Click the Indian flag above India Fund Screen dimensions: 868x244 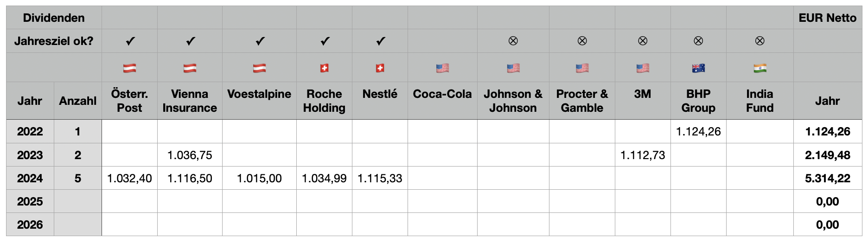tap(759, 68)
